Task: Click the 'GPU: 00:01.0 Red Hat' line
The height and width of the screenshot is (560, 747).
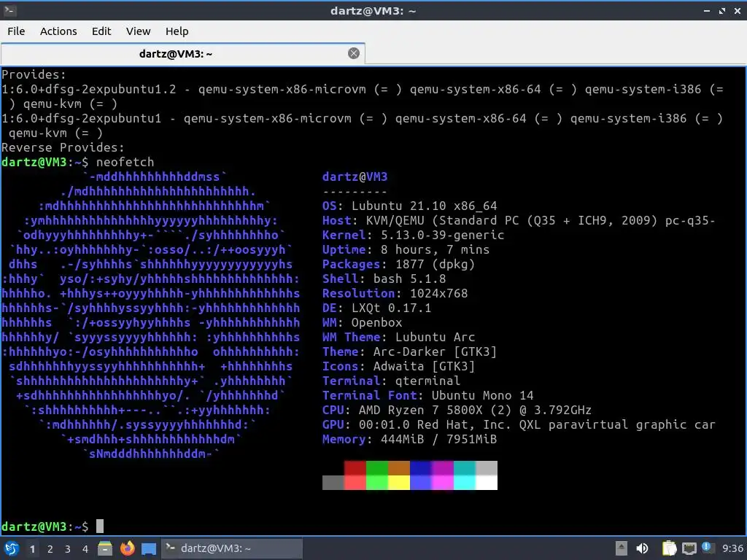Action: point(519,425)
